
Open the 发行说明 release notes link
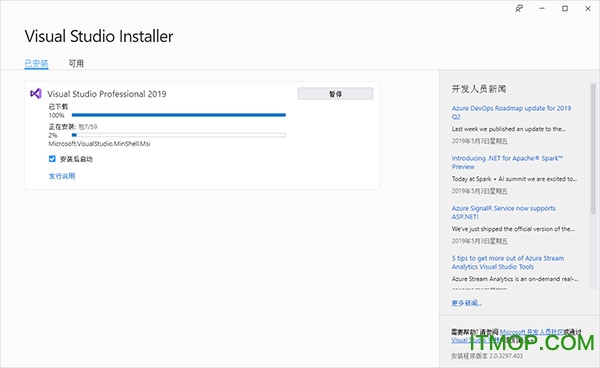pos(62,176)
